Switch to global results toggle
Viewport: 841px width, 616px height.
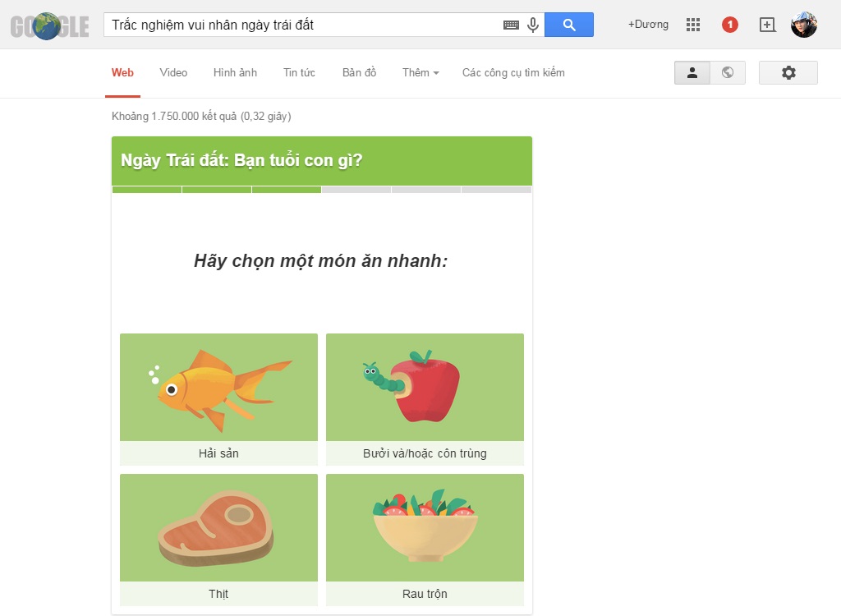coord(728,72)
